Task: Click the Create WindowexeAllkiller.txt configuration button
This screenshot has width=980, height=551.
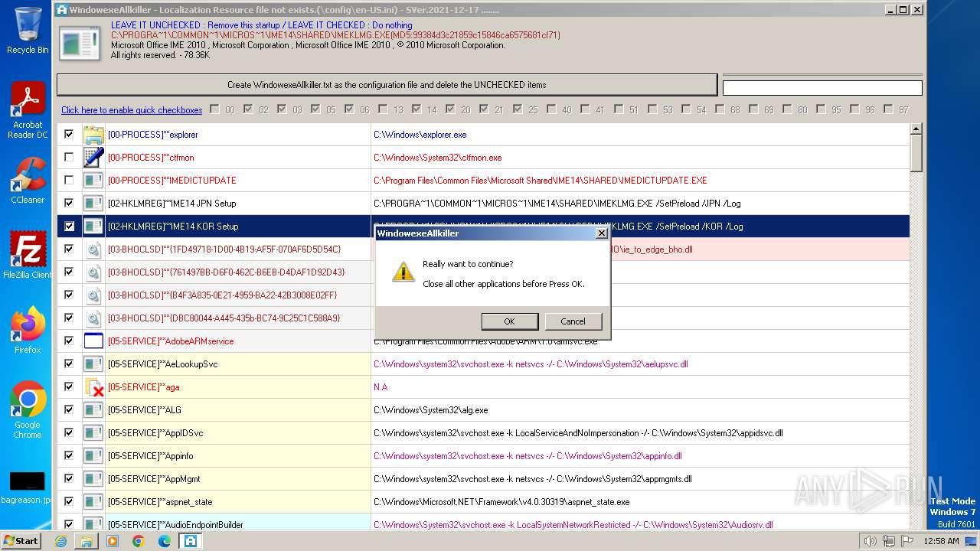Action: coord(387,85)
